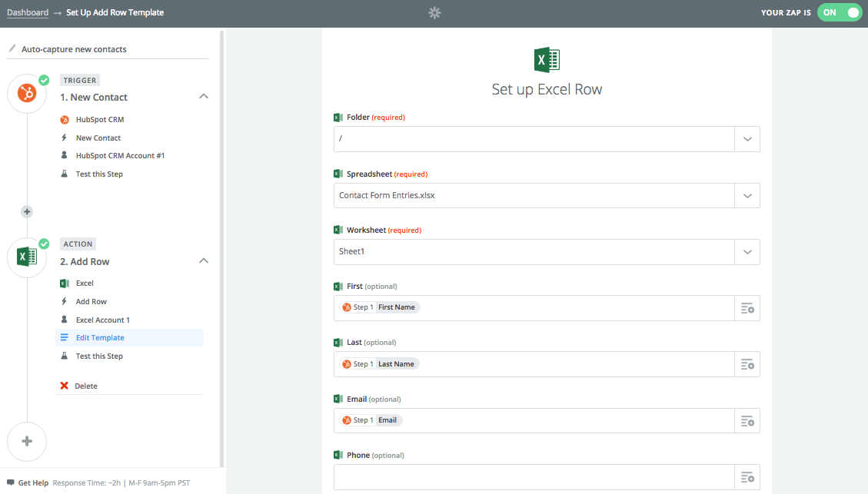Click the lightning icon beside New Contact

65,138
